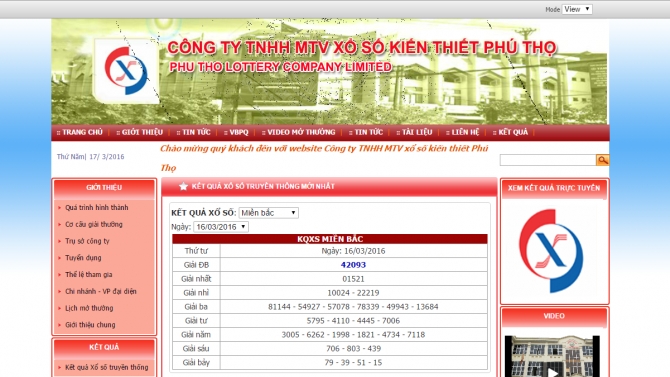Click the Giải sáu numbers 706 - 803 - 439
Screen dimensions: 670x377
(353, 349)
